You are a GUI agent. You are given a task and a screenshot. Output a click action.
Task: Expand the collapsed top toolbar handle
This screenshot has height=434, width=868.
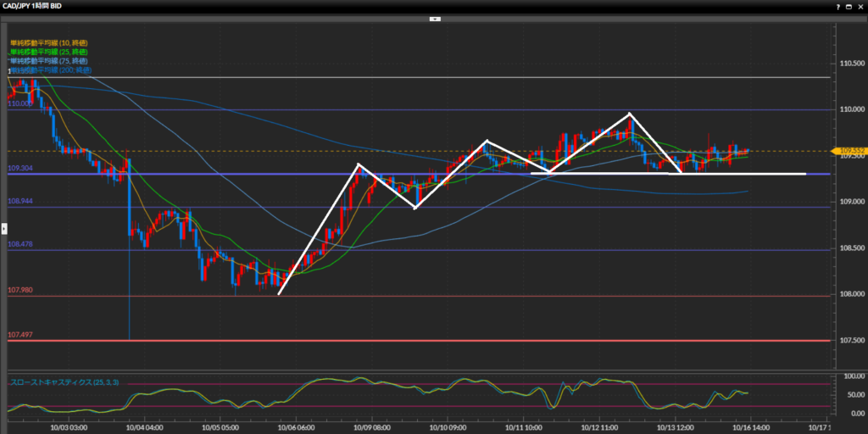pos(434,18)
